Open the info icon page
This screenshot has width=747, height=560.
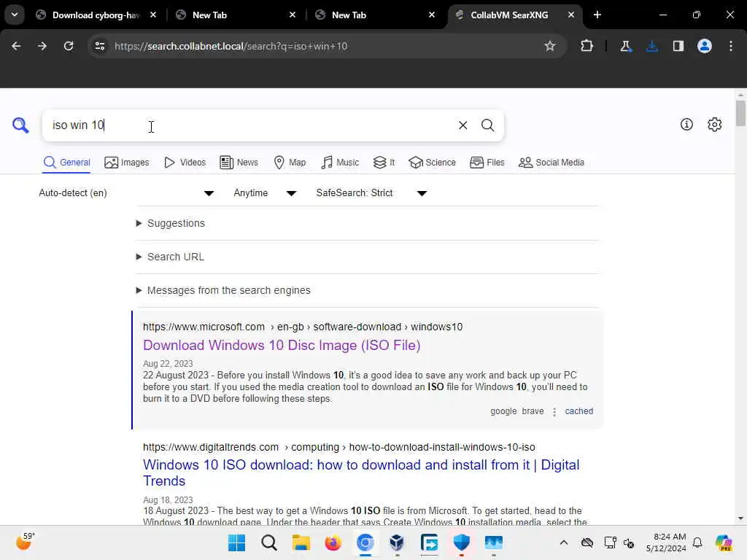coord(686,125)
